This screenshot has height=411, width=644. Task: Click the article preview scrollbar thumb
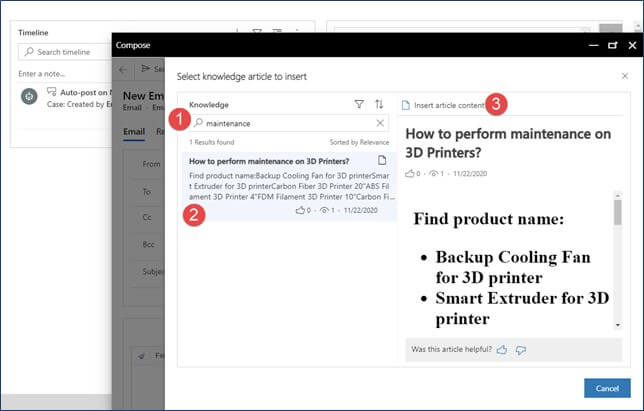click(x=617, y=213)
